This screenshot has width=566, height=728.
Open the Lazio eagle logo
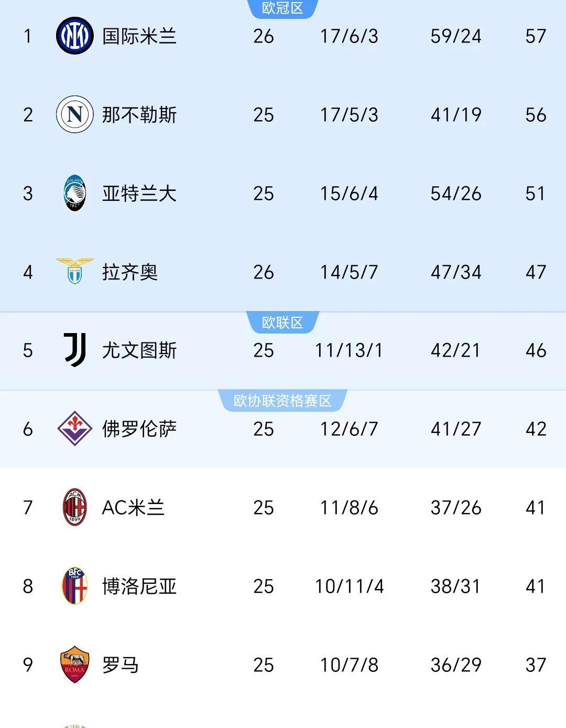pyautogui.click(x=74, y=271)
